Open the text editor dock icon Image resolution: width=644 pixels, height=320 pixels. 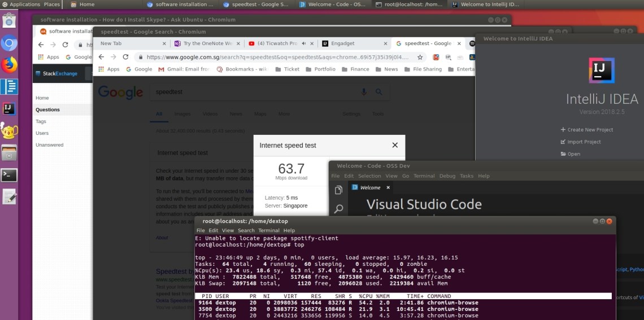(x=9, y=197)
